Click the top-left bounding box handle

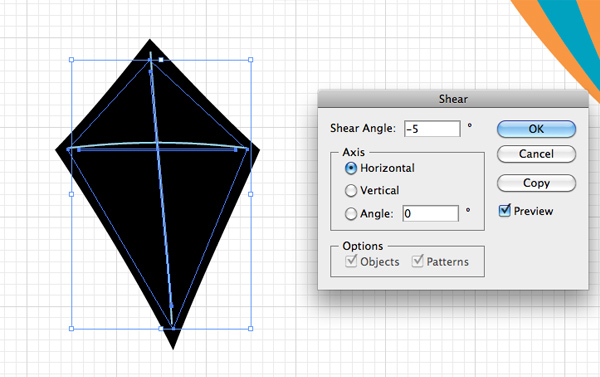(x=71, y=60)
